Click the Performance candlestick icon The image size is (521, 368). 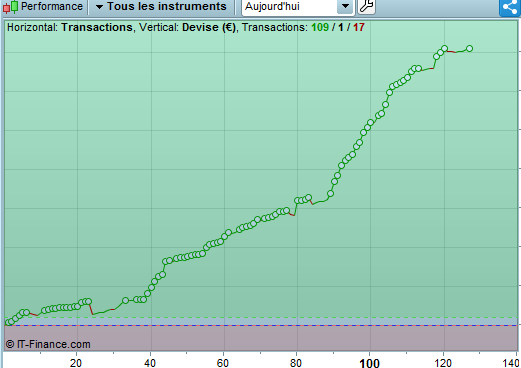pos(11,6)
